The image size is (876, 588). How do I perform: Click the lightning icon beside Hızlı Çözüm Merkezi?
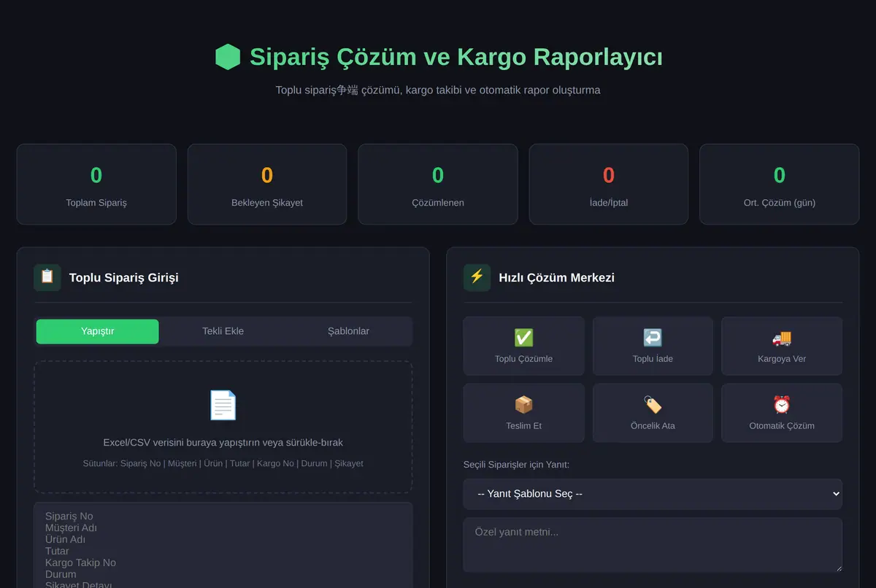(x=477, y=277)
